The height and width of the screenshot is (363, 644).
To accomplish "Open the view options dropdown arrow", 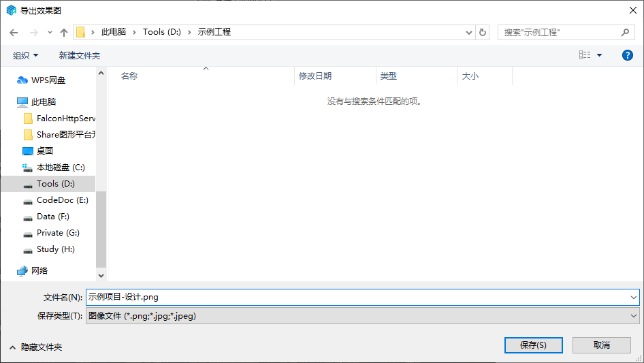I will [x=600, y=55].
